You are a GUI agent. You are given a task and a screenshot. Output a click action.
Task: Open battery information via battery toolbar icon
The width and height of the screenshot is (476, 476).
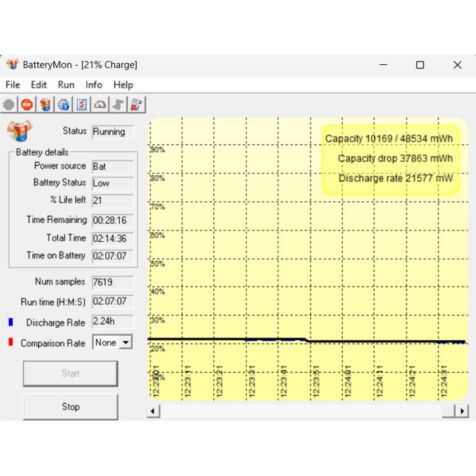(45, 105)
